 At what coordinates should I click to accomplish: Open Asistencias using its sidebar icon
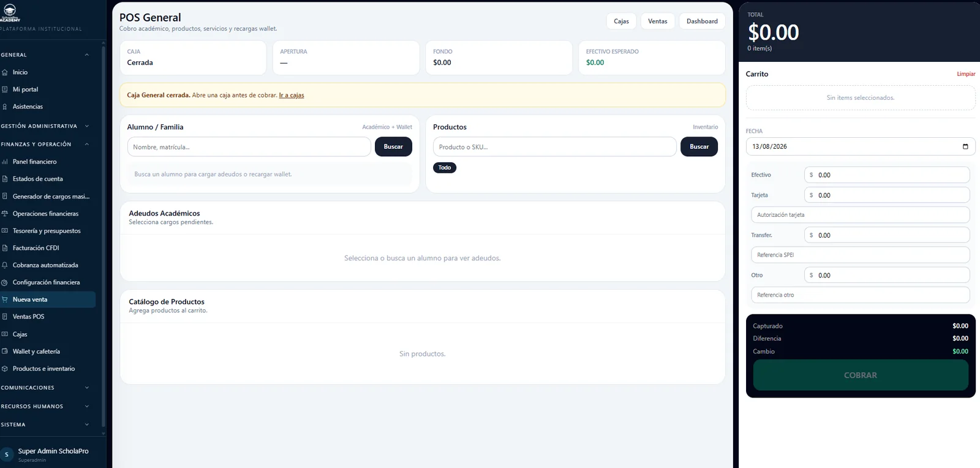5,107
